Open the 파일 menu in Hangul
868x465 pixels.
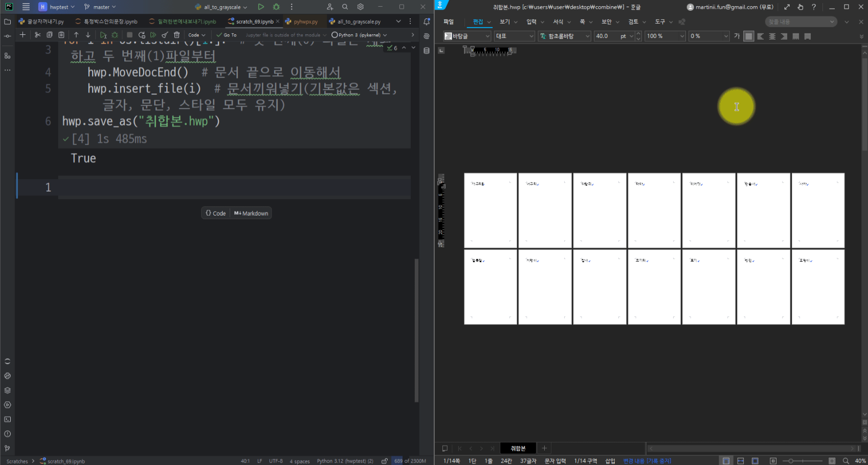tap(449, 22)
